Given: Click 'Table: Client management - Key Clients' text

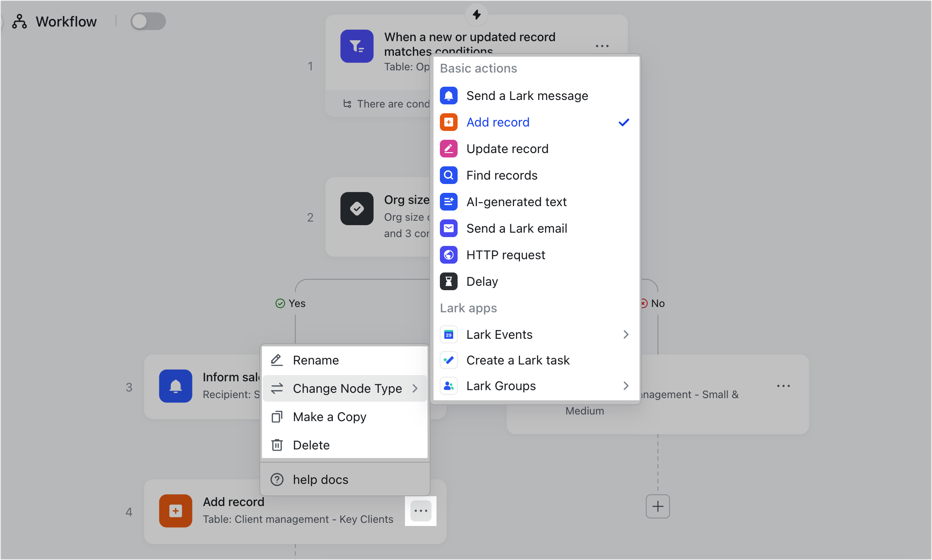Looking at the screenshot, I should 298,519.
